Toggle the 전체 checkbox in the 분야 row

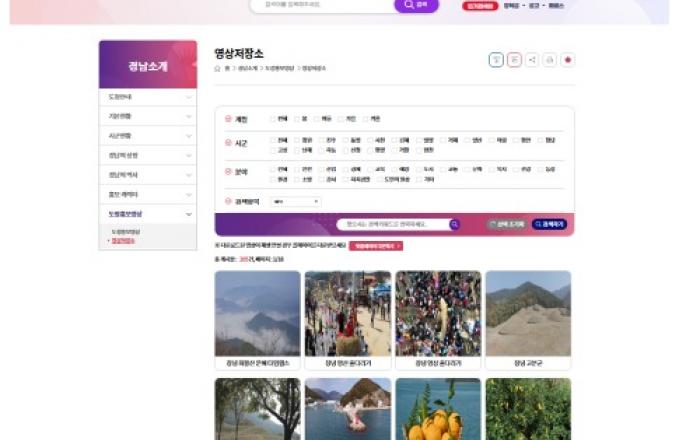point(274,169)
